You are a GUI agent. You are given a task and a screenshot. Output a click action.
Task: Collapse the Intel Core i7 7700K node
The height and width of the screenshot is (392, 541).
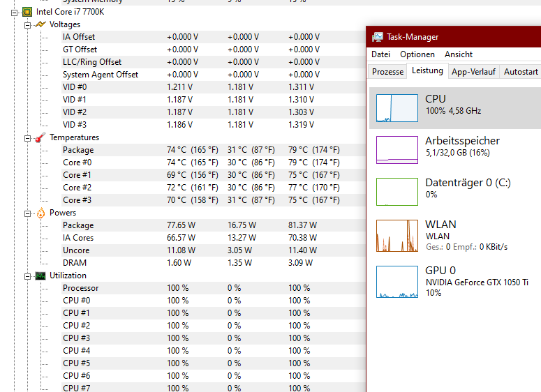click(x=14, y=13)
